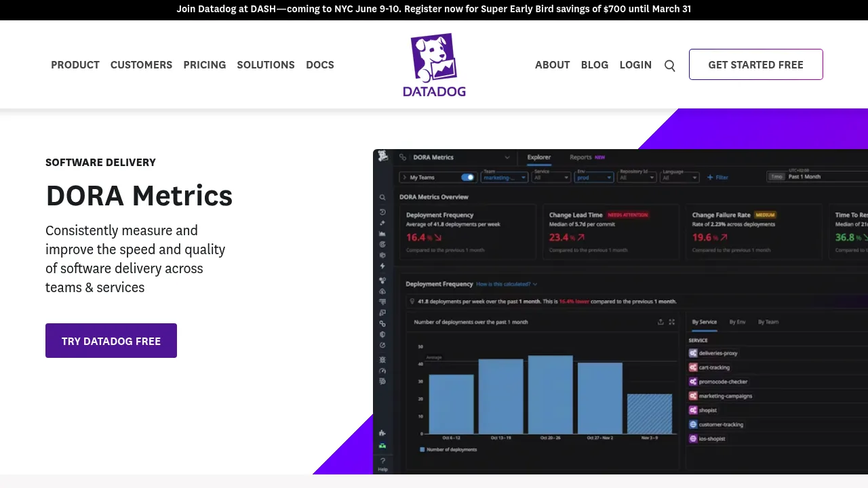Click the shopist service icon
The image size is (868, 488).
point(693,410)
